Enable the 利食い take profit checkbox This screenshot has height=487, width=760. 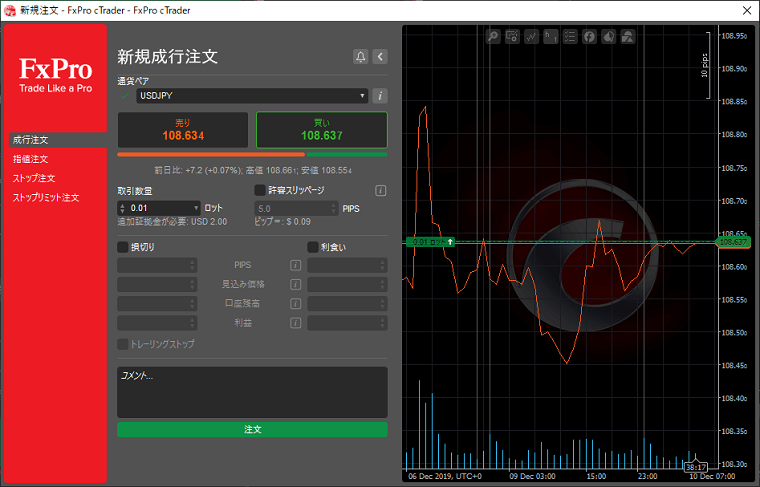tap(313, 247)
